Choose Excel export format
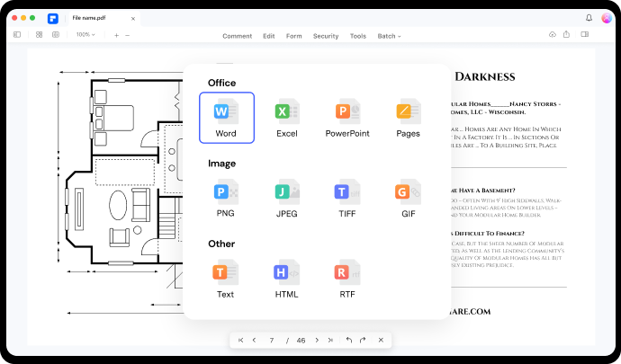This screenshot has height=364, width=621. click(287, 118)
